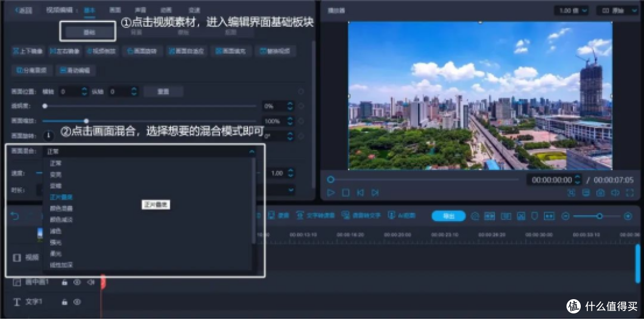Select 正片叠底 multiply blend mode
The height and width of the screenshot is (320, 644).
click(61, 197)
